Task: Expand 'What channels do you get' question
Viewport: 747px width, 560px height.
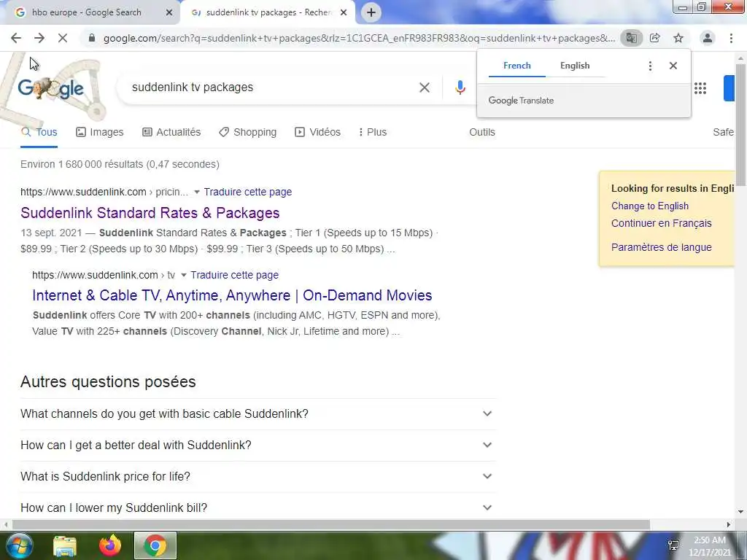Action: click(x=258, y=414)
